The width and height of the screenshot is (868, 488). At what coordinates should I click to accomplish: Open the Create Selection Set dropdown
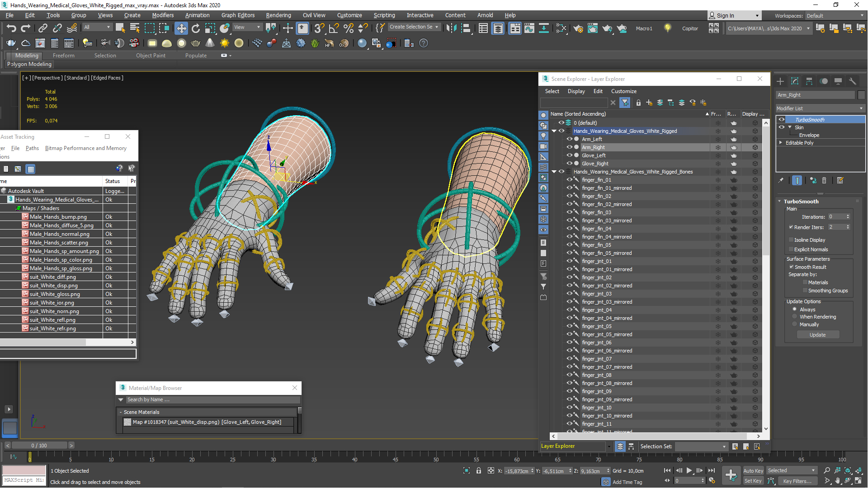click(x=414, y=27)
